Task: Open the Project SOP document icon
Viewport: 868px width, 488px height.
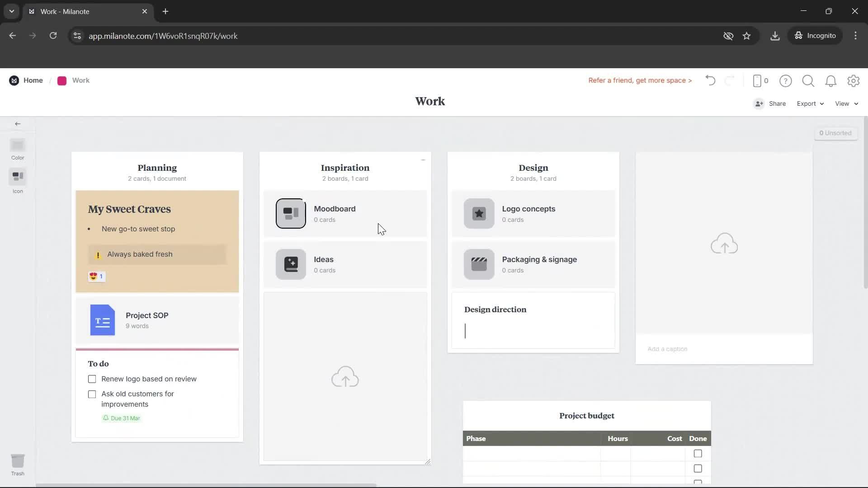Action: 102,320
